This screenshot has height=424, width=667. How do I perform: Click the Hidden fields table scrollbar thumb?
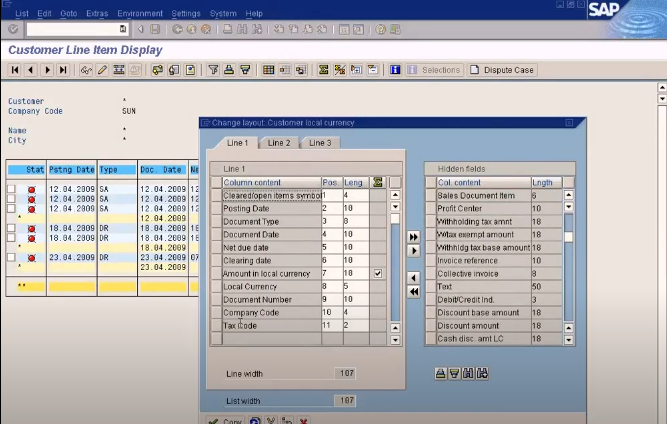tap(569, 237)
